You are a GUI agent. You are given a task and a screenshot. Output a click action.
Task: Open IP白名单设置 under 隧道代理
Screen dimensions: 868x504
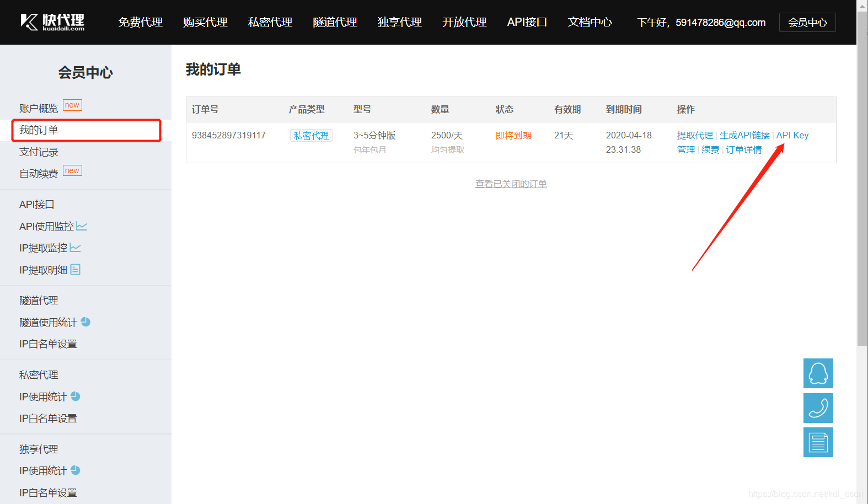pyautogui.click(x=48, y=344)
